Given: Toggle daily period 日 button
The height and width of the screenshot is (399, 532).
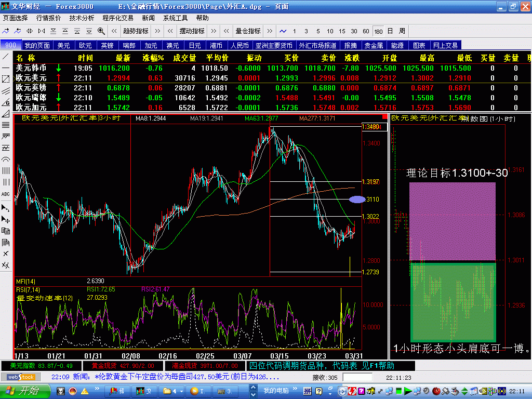Looking at the screenshot, I should pyautogui.click(x=390, y=31).
